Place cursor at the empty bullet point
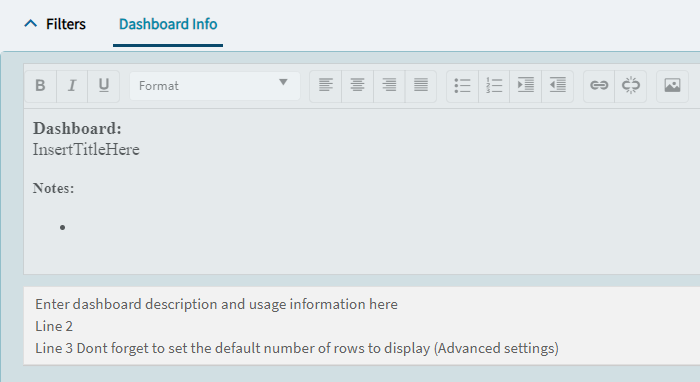The width and height of the screenshot is (700, 382). 62,228
